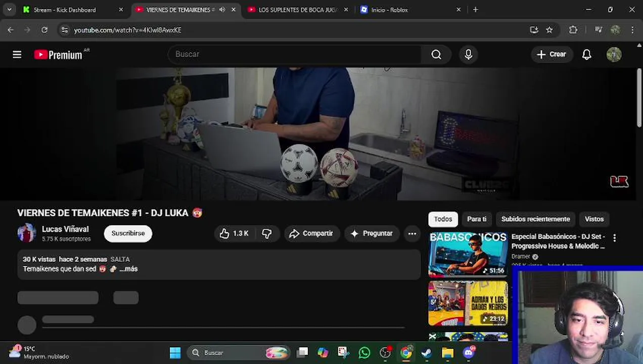Switch to Inicio - Roblox tab
The image size is (643, 364).
(x=389, y=10)
